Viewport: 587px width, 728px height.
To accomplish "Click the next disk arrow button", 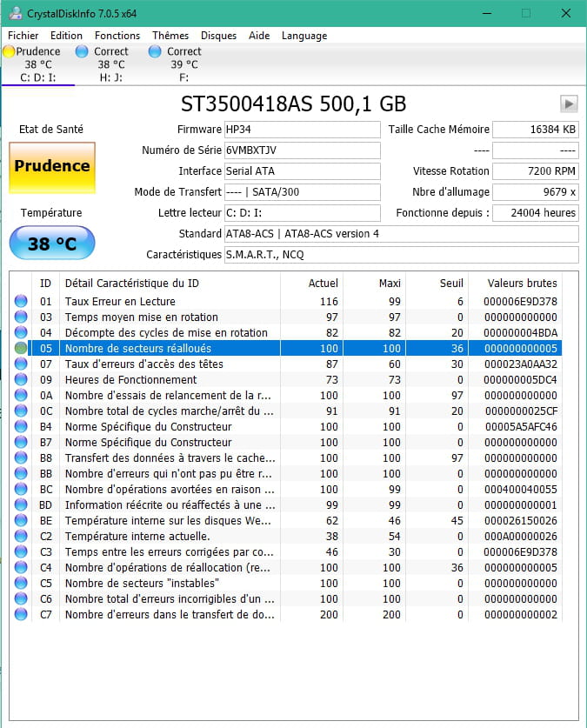I will tap(569, 104).
